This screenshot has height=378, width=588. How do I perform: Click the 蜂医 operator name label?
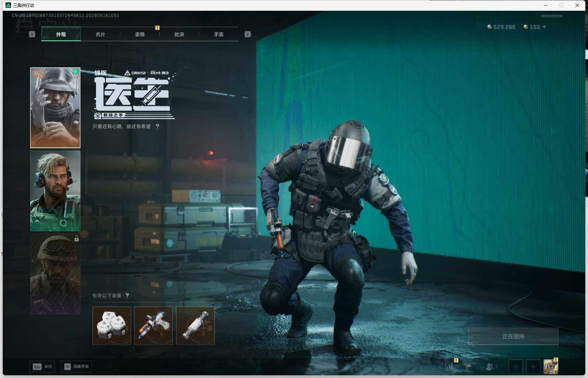101,73
